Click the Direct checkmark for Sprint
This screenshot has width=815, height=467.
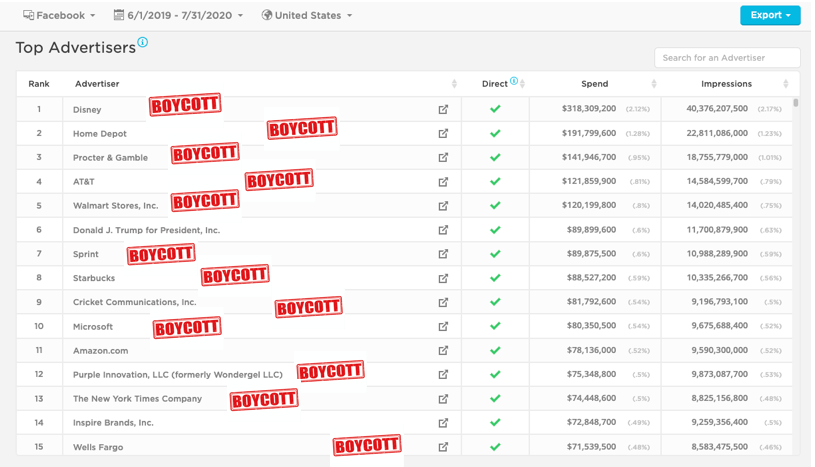click(x=495, y=254)
